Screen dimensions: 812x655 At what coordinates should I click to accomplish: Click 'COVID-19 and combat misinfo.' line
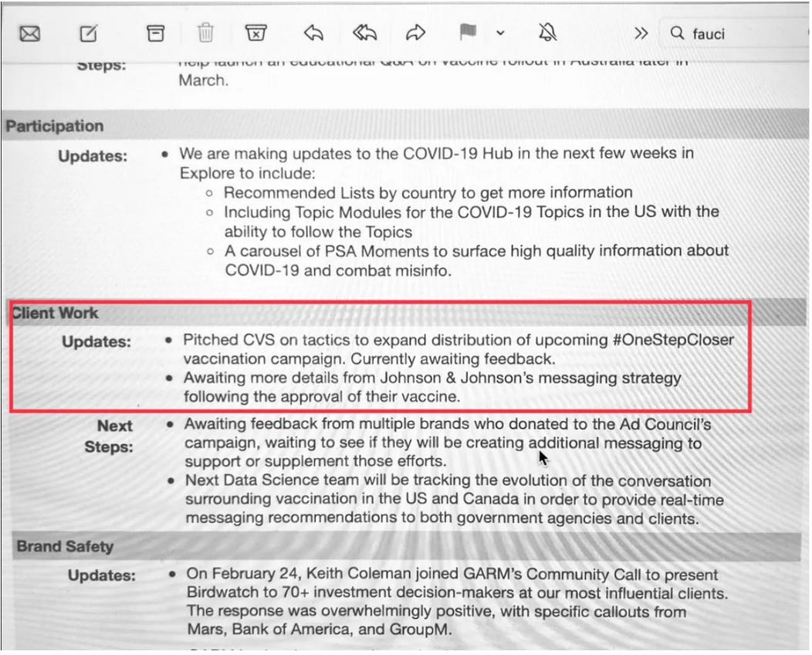(338, 270)
